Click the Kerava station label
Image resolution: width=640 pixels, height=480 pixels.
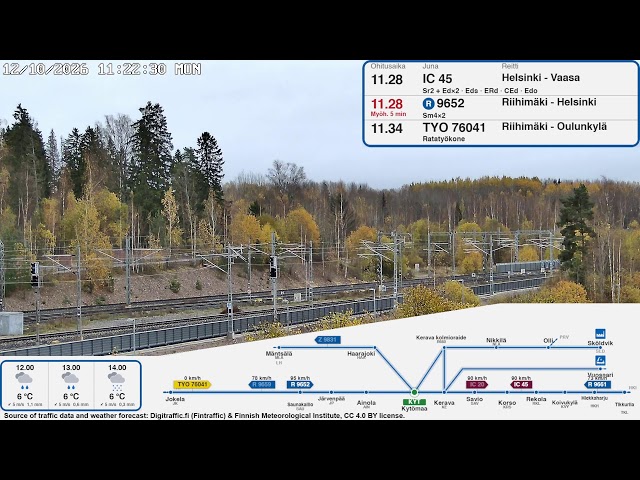(444, 403)
